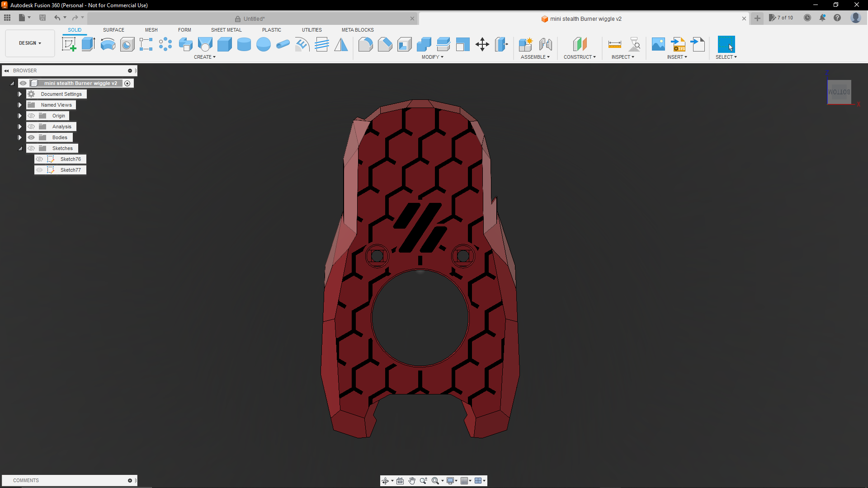The width and height of the screenshot is (868, 488).
Task: Toggle the Origin folder visibility
Action: tap(31, 116)
